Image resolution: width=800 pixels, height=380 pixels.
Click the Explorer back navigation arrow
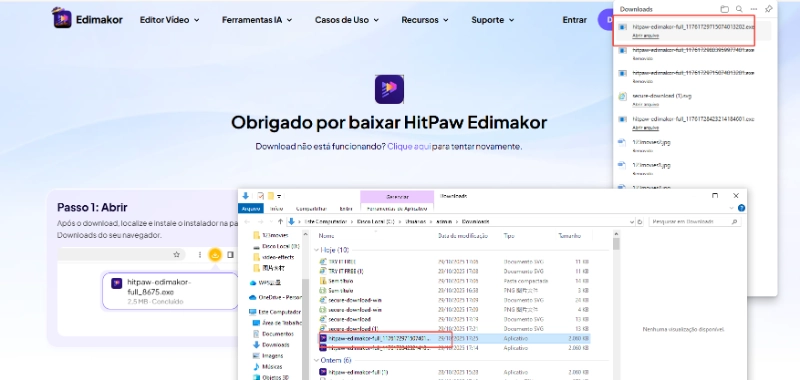[247, 222]
